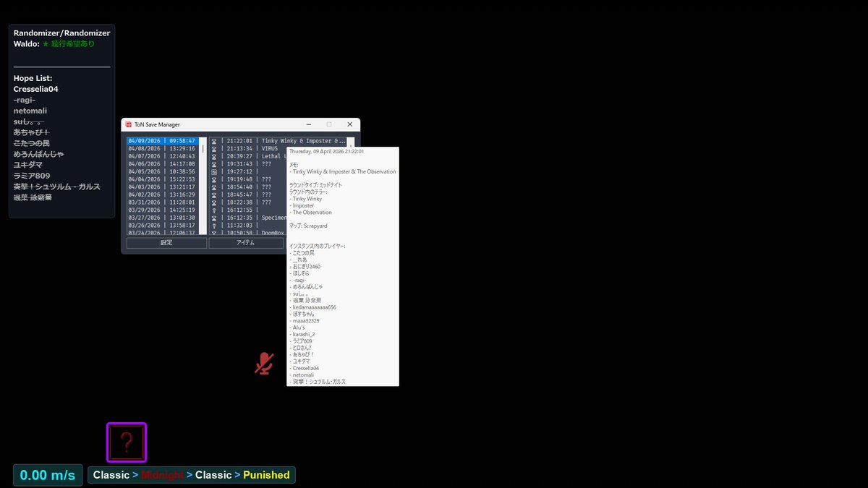Image resolution: width=868 pixels, height=488 pixels.
Task: Select the 03/31/2026 11:28:01 save date
Action: [x=162, y=202]
